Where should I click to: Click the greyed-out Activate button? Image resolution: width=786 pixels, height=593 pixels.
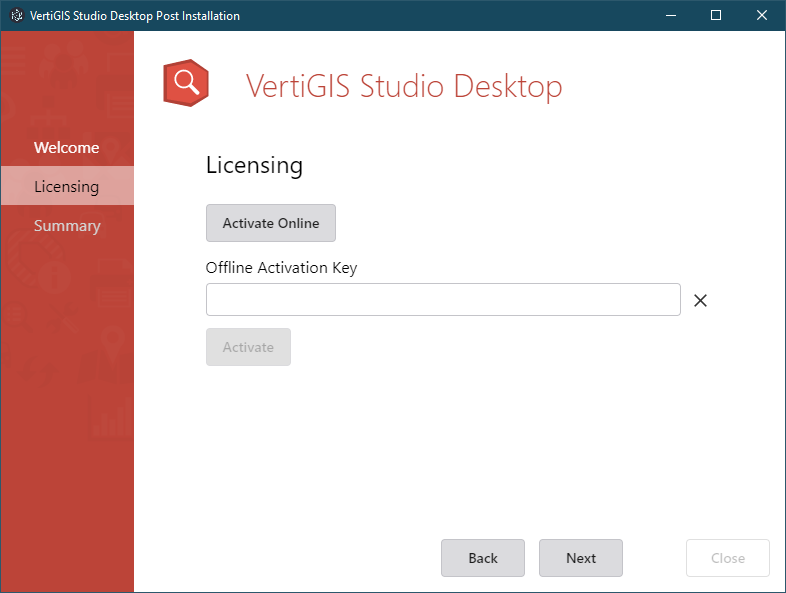[x=248, y=347]
